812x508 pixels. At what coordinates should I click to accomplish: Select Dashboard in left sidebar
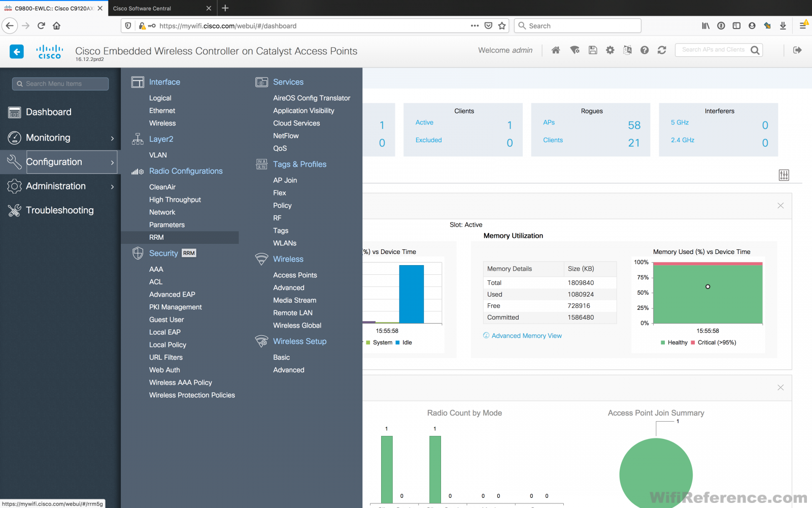[x=49, y=112]
